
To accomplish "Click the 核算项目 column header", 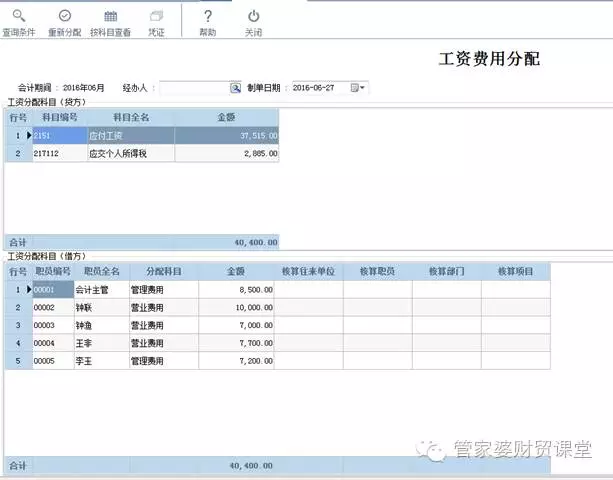I will coord(516,271).
